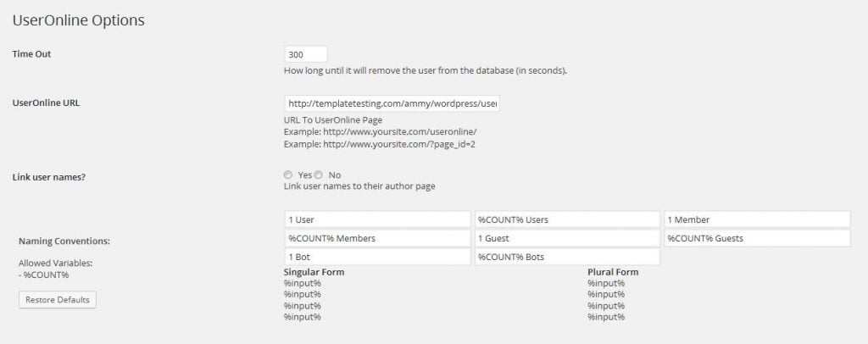Screen dimensions: 868x344
Task: Click the Naming Conventions label
Action: (x=64, y=241)
